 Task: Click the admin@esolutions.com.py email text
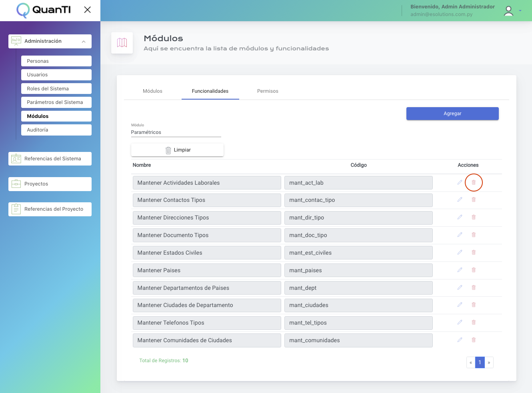(x=441, y=14)
